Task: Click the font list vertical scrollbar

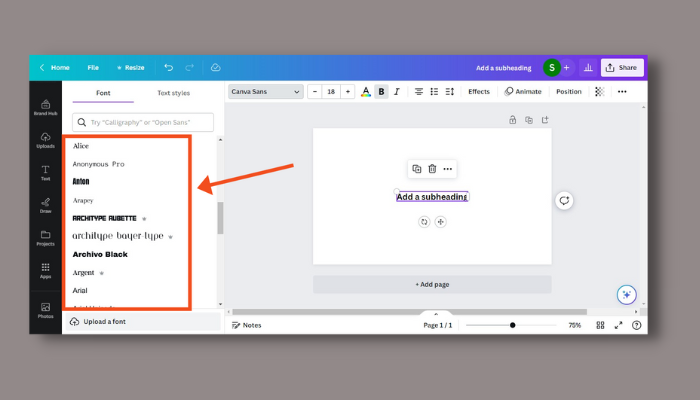Action: click(x=220, y=218)
